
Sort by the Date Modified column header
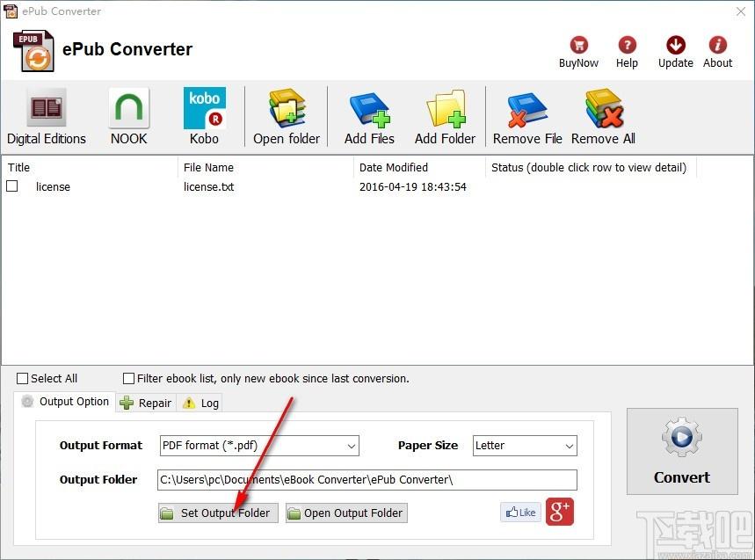point(419,168)
